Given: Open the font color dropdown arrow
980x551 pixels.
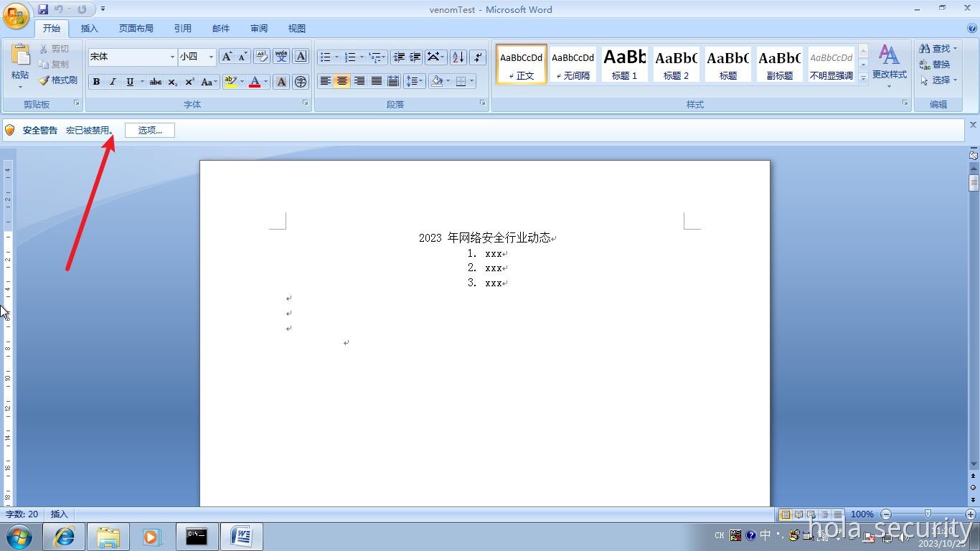Looking at the screenshot, I should point(264,82).
